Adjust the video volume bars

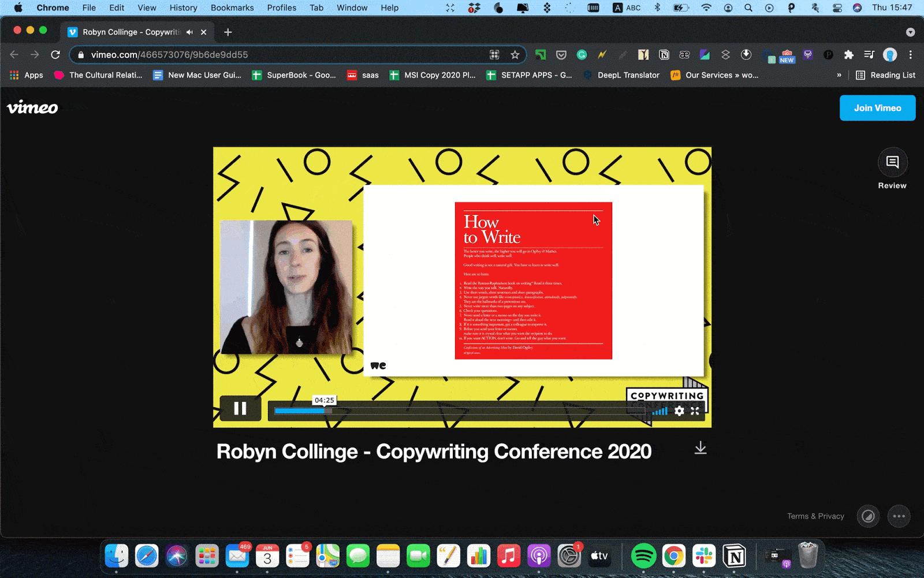pos(660,411)
